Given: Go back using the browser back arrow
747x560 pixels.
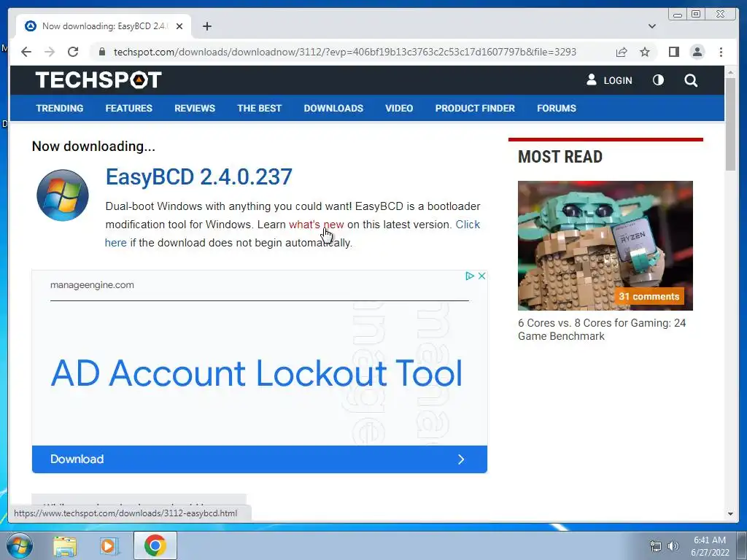Looking at the screenshot, I should tap(26, 52).
